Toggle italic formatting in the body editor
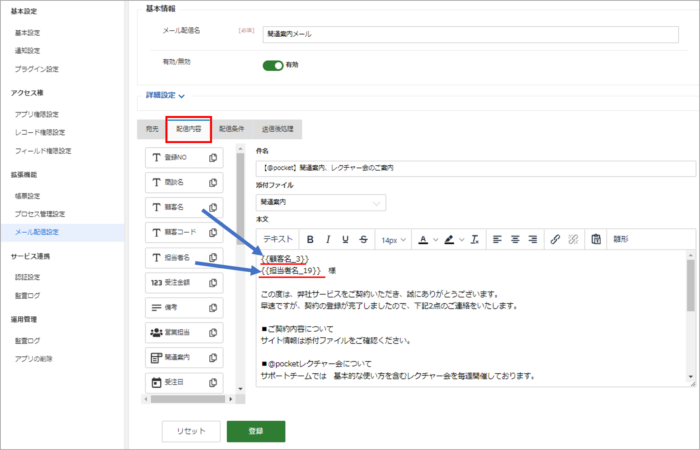Image resolution: width=700 pixels, height=450 pixels. (x=328, y=240)
